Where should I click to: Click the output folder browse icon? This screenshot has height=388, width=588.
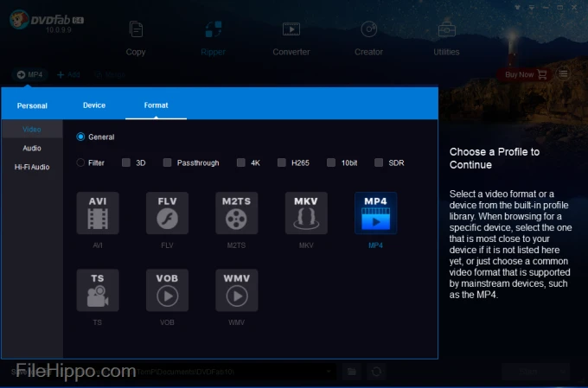tap(352, 372)
